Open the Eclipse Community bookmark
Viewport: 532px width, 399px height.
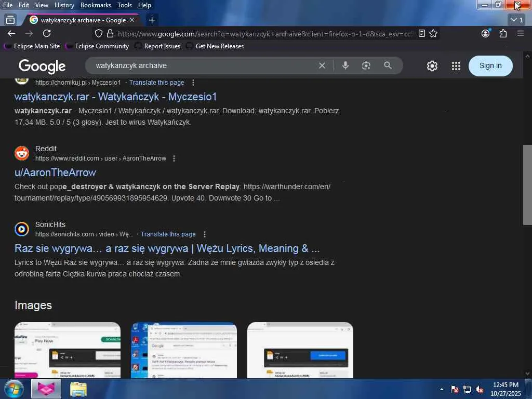coord(97,46)
